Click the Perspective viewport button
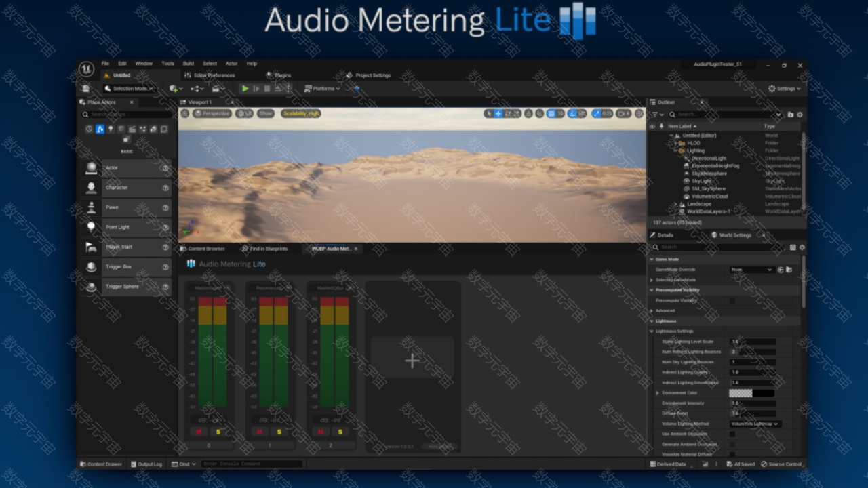 (x=213, y=113)
